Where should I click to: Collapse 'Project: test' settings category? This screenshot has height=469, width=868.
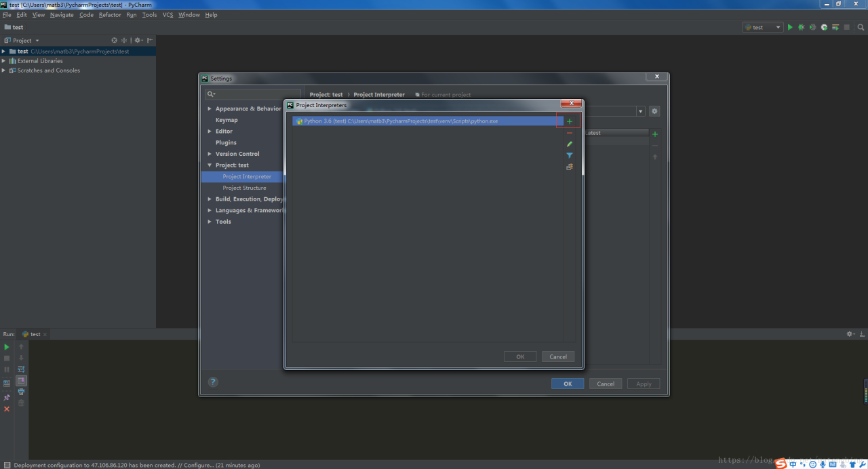(x=210, y=165)
